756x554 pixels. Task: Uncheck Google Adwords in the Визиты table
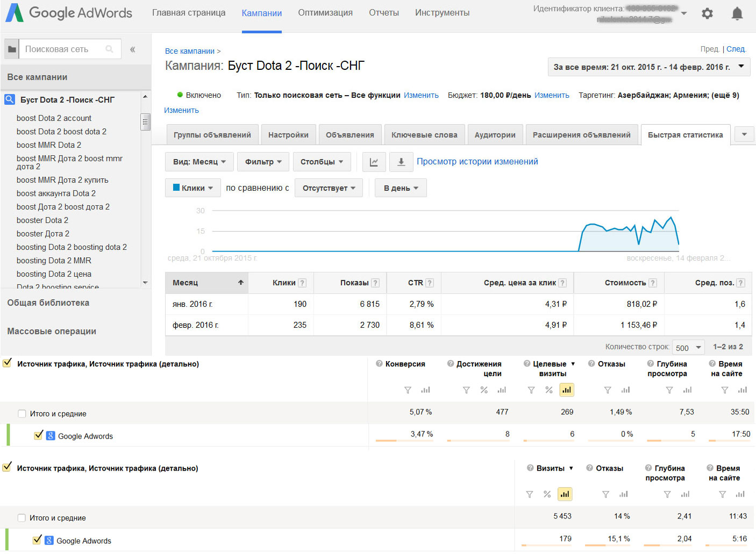[37, 540]
